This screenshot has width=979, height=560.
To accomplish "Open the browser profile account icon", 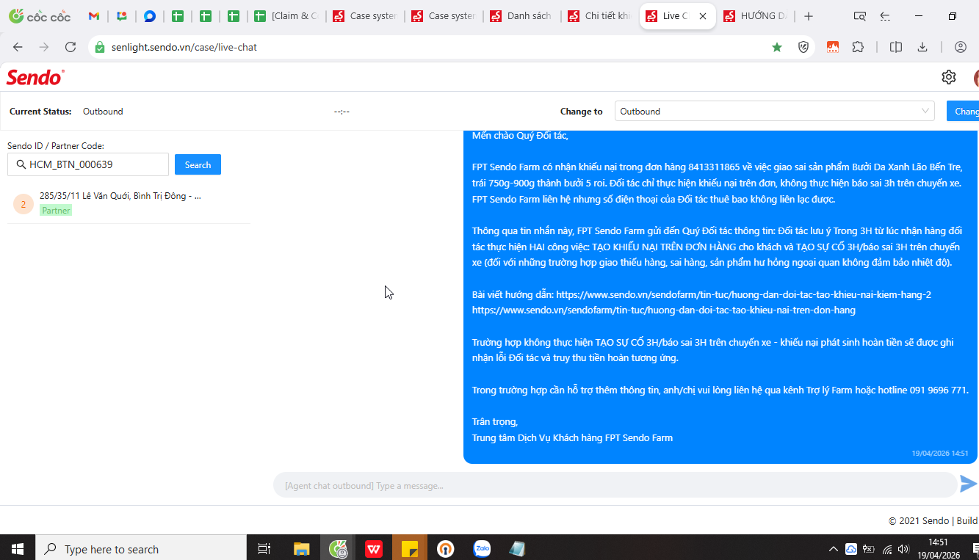I will click(961, 47).
